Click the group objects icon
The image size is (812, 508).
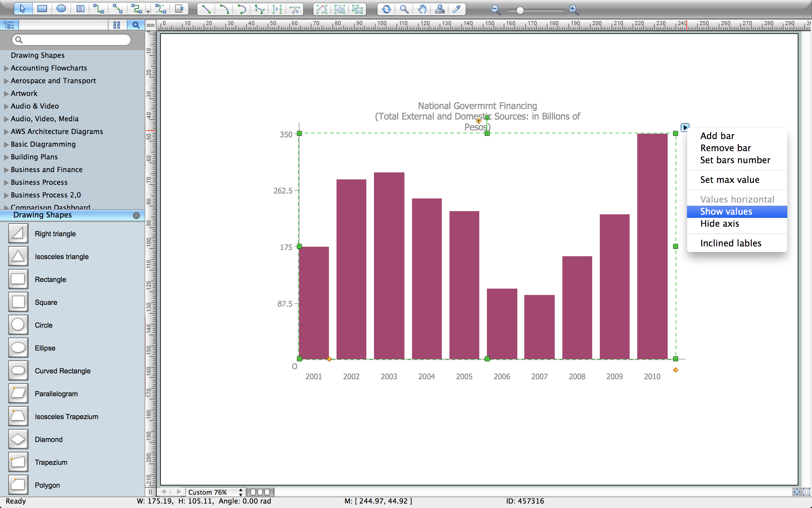pos(340,9)
